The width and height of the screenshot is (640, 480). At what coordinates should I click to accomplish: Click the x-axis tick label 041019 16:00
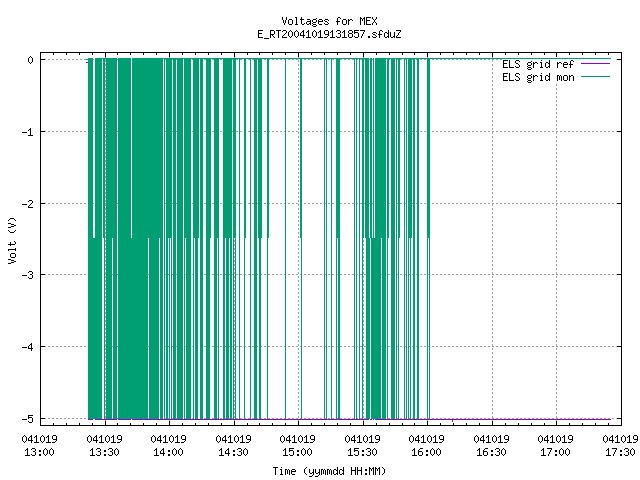(x=427, y=446)
